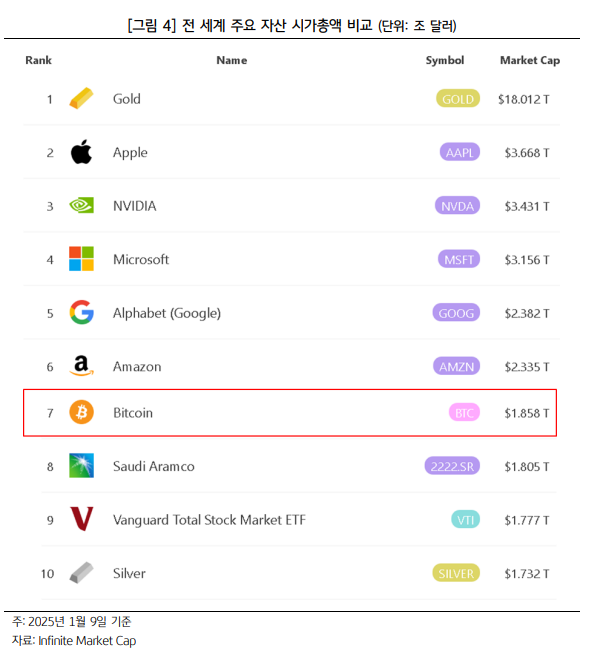The height and width of the screenshot is (650, 593).
Task: Click the Apple logo icon
Action: (x=81, y=152)
